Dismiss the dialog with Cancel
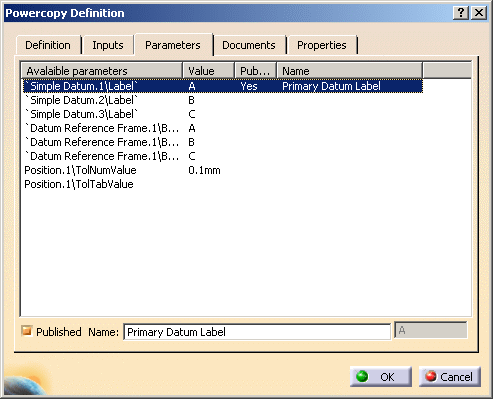The width and height of the screenshot is (493, 399). (450, 377)
